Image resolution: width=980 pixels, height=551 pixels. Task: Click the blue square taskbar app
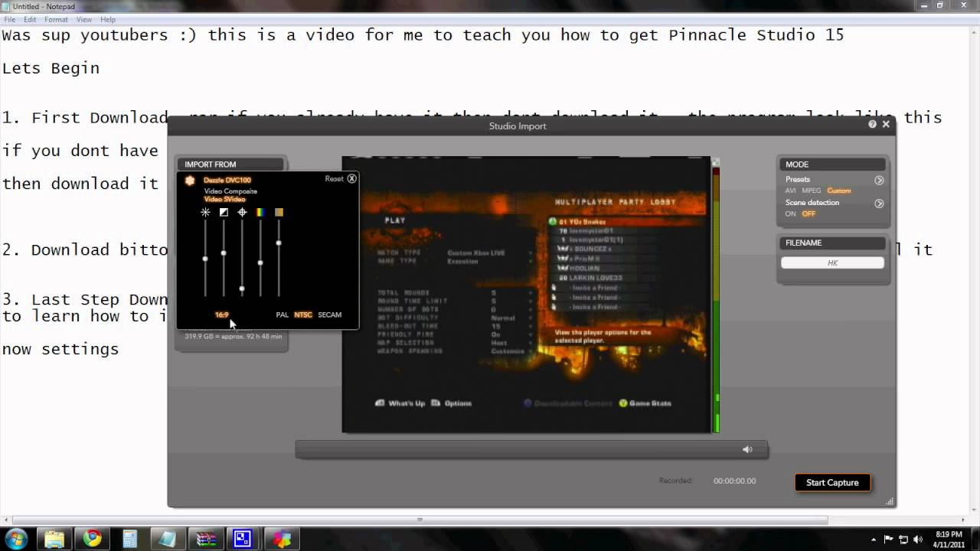click(243, 539)
